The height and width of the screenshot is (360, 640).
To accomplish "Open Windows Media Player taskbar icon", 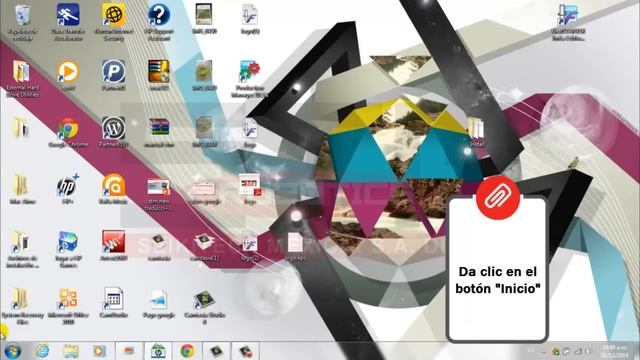I will click(x=99, y=351).
